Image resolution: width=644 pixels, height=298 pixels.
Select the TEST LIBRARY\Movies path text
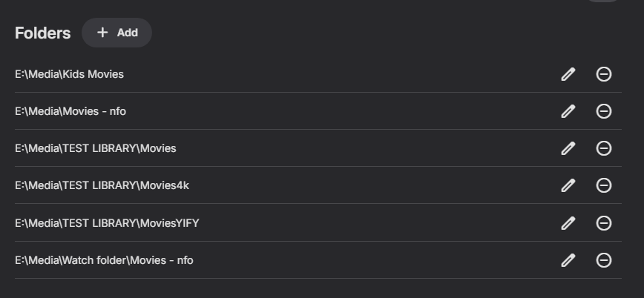(x=95, y=148)
